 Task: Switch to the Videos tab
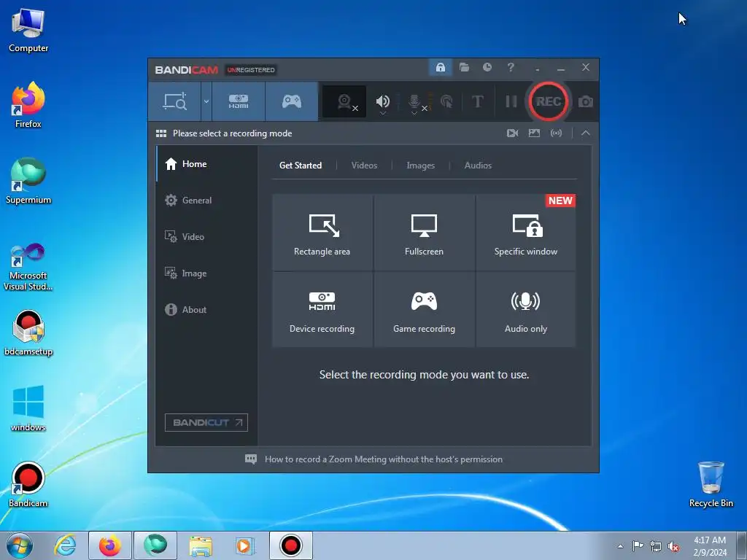click(365, 166)
